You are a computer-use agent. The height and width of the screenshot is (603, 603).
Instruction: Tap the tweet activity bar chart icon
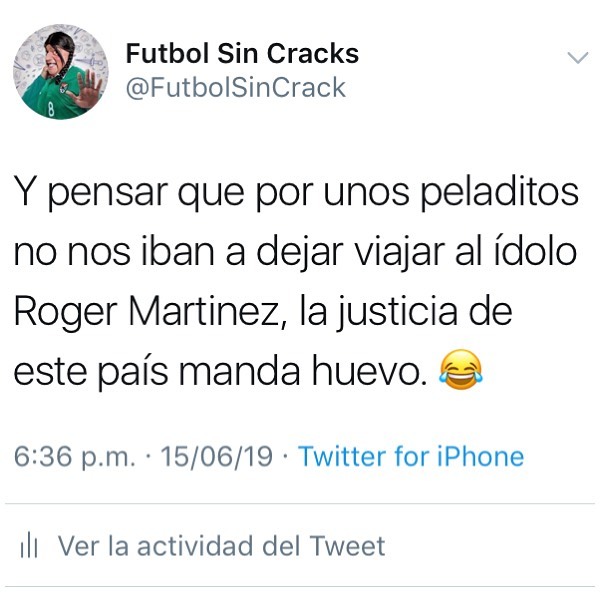coord(29,546)
